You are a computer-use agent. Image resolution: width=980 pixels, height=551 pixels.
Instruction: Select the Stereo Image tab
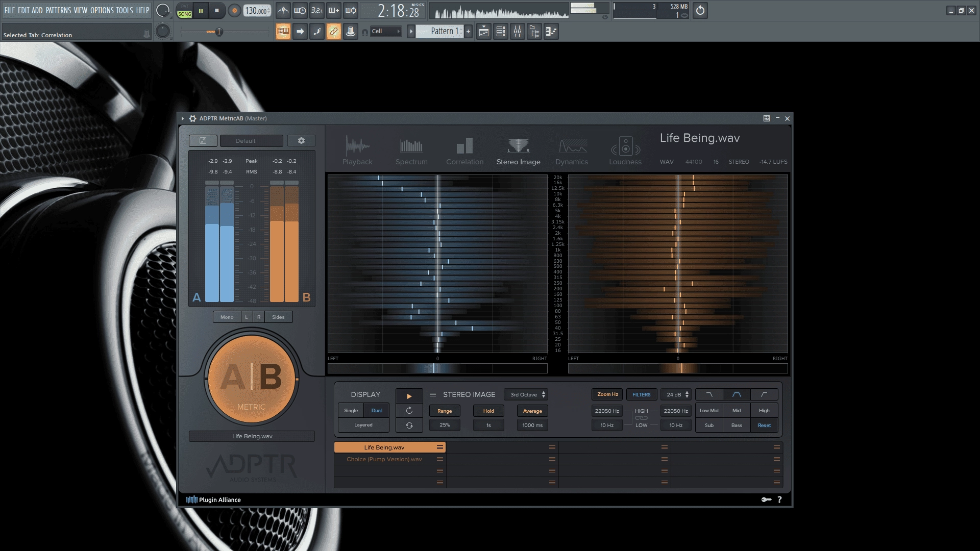pos(518,151)
